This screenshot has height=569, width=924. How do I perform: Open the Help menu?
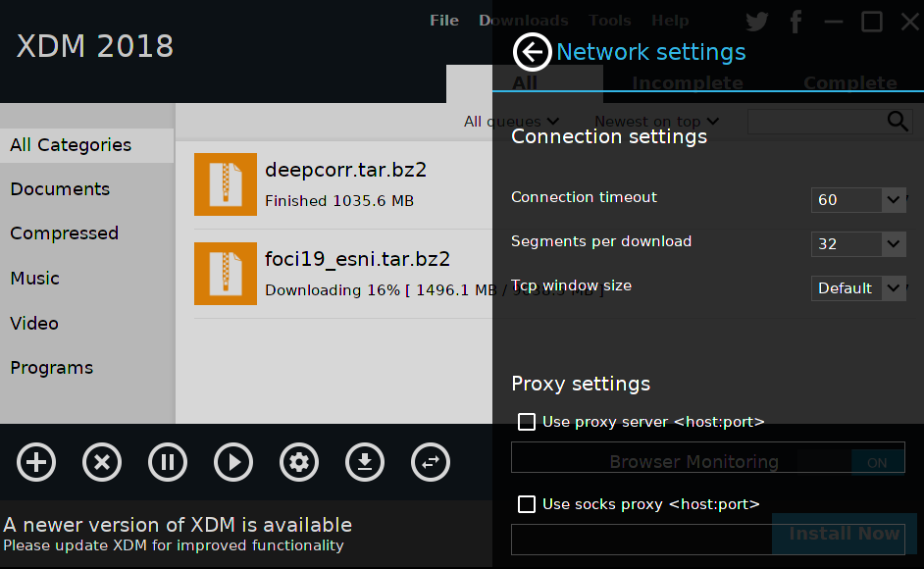669,21
